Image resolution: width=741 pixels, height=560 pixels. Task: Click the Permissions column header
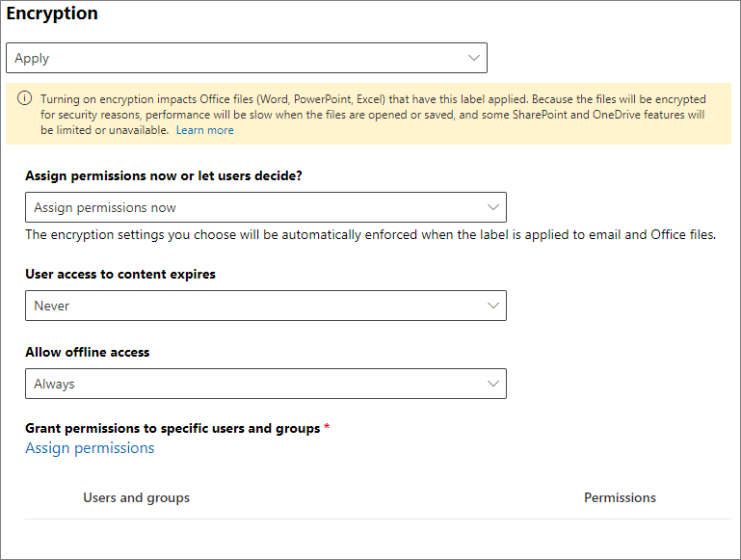pyautogui.click(x=620, y=497)
